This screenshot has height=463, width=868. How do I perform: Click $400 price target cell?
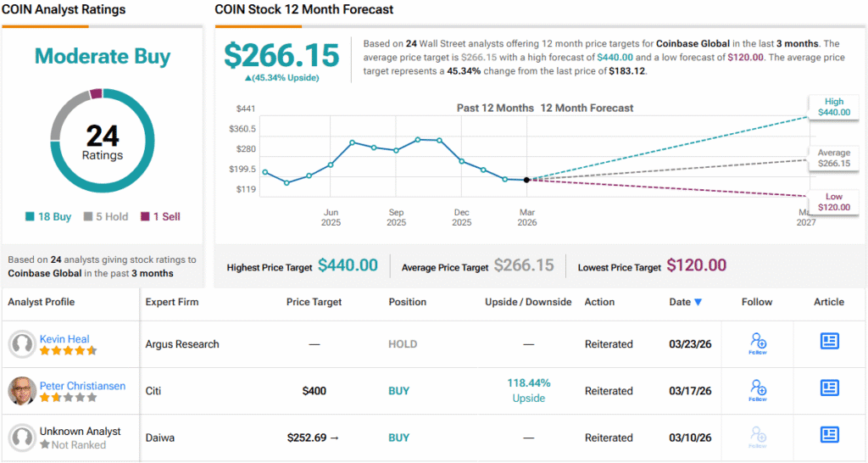tap(314, 390)
